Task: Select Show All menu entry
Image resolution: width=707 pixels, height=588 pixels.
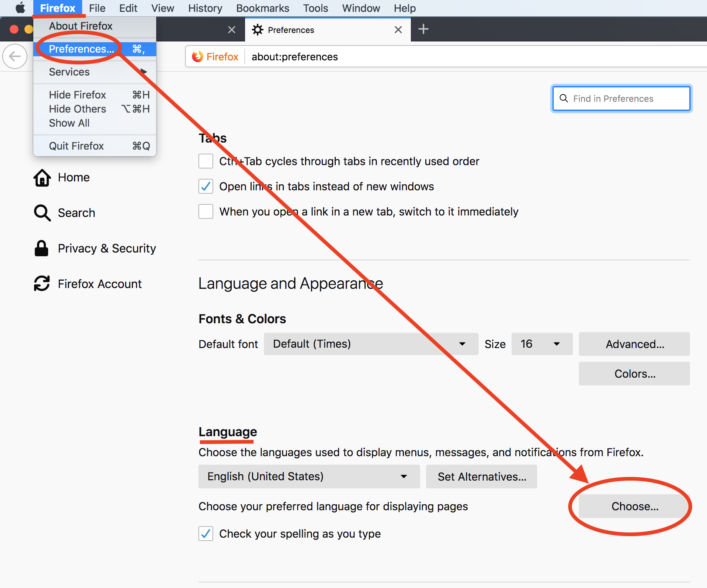Action: tap(95, 123)
